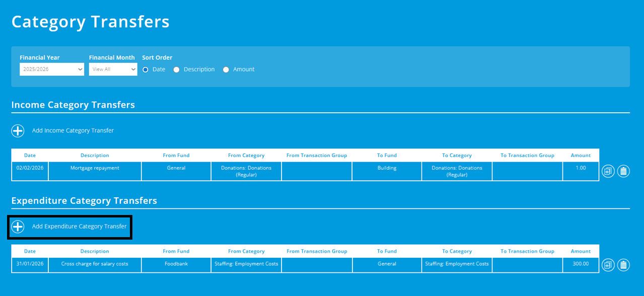Open the Financial Year dropdown
Screen dimensions: 644x296
coord(51,69)
